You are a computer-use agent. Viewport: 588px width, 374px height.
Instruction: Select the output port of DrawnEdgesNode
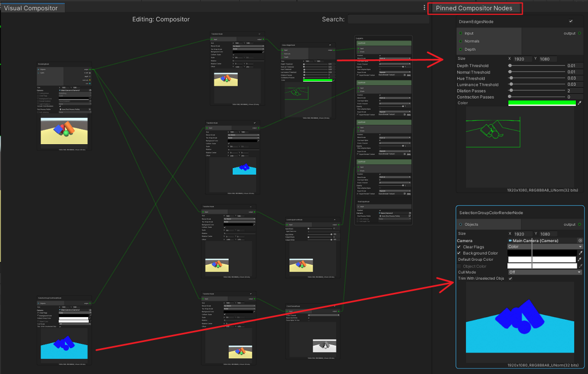point(580,33)
